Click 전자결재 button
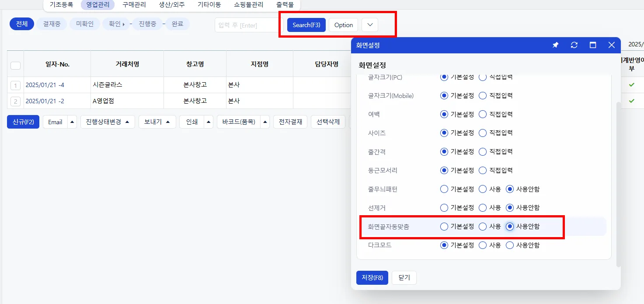 290,122
